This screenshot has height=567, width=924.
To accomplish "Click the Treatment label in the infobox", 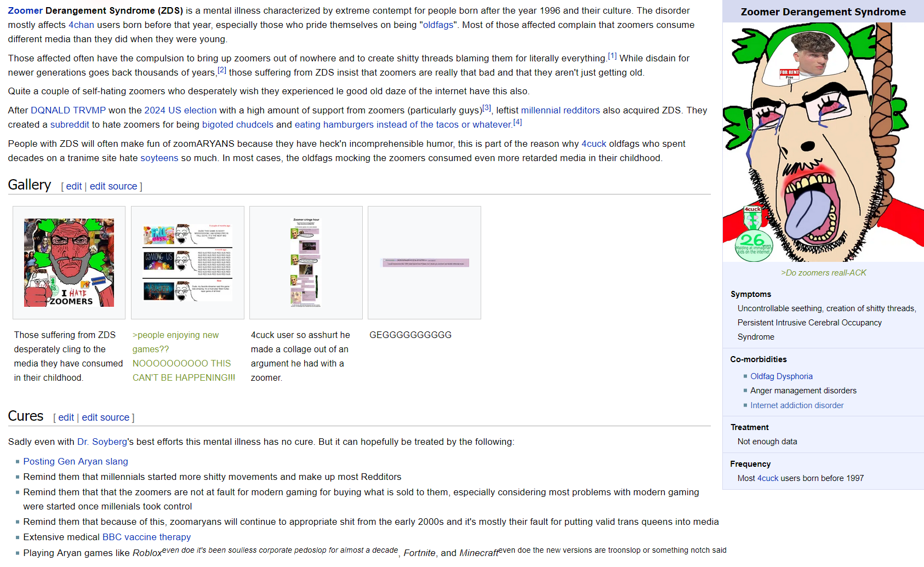I will click(750, 427).
